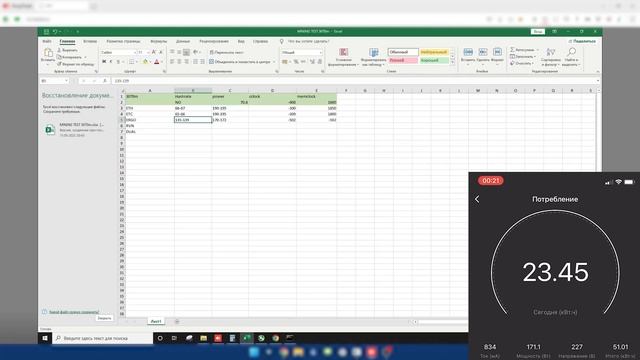Click the Delete cells (Удалить) icon
Screen dimensions: 640x360
(x=483, y=52)
